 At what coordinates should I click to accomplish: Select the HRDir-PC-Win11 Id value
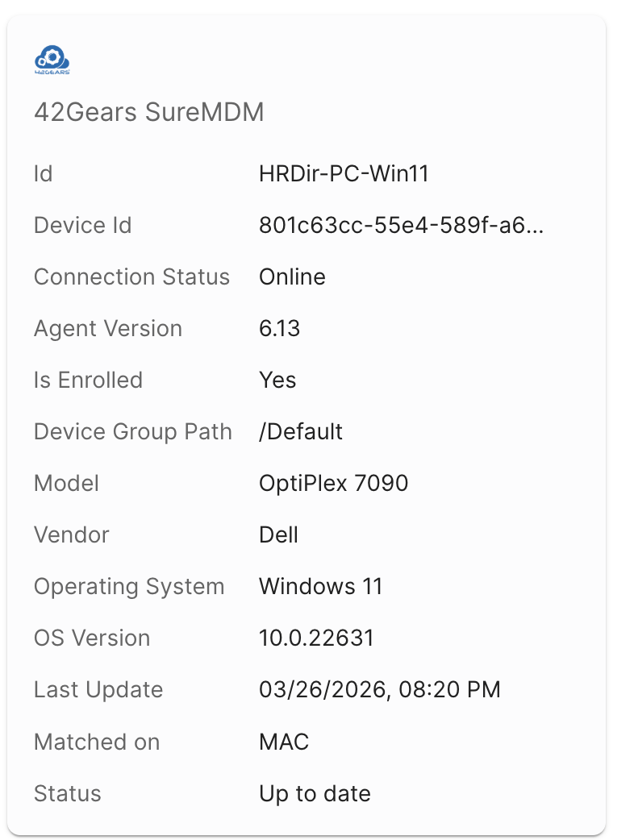click(x=344, y=173)
